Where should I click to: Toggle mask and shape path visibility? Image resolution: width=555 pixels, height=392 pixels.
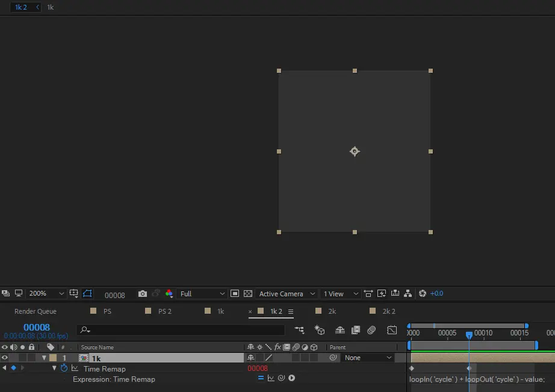pyautogui.click(x=87, y=294)
